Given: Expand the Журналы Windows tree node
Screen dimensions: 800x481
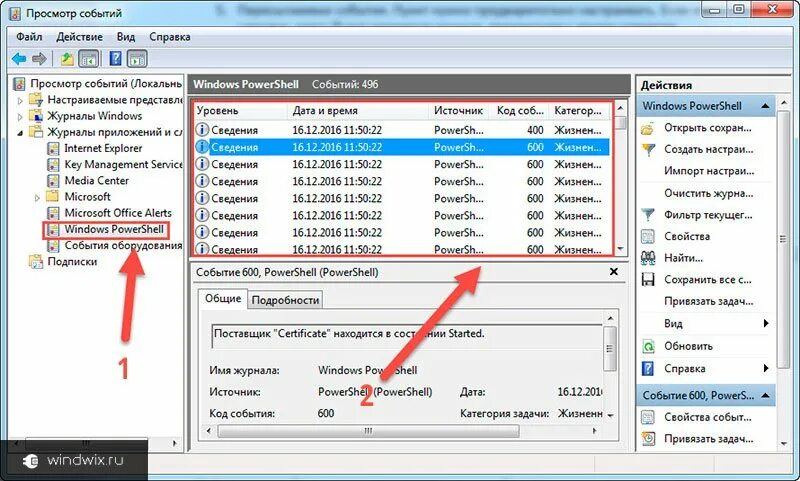Looking at the screenshot, I should coord(20,117).
